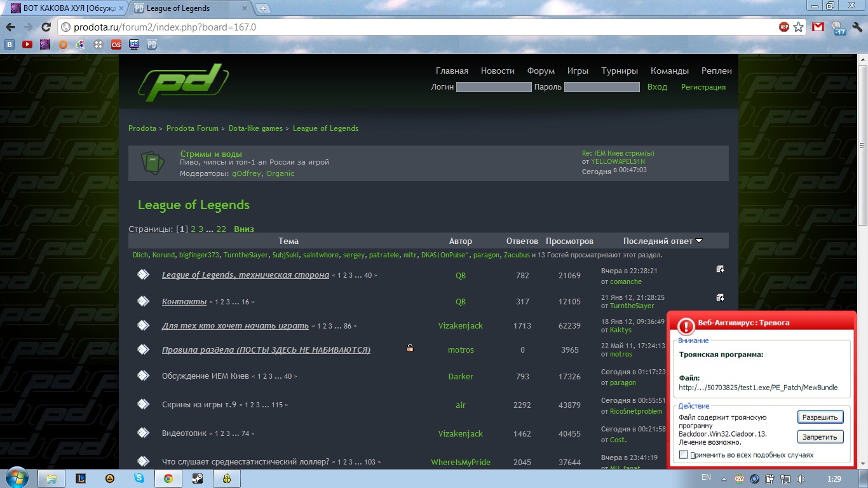Go back using the browser back arrow
This screenshot has width=868, height=488.
tap(10, 27)
